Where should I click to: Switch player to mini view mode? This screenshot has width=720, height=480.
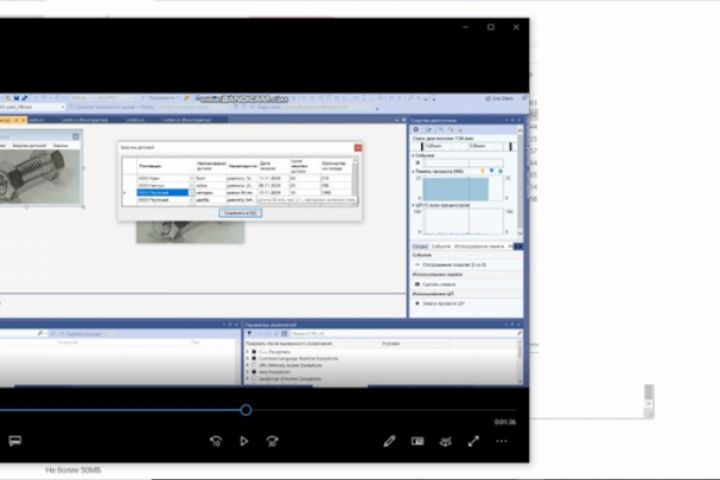[x=417, y=441]
